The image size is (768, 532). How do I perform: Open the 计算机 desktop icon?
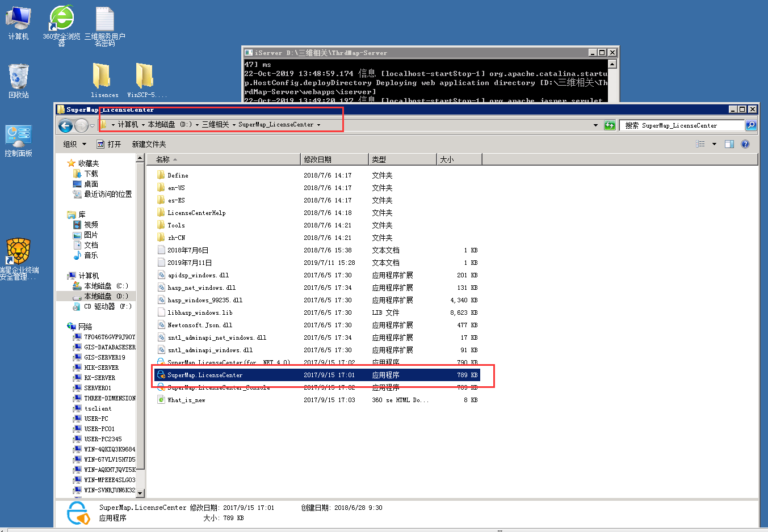(x=18, y=23)
